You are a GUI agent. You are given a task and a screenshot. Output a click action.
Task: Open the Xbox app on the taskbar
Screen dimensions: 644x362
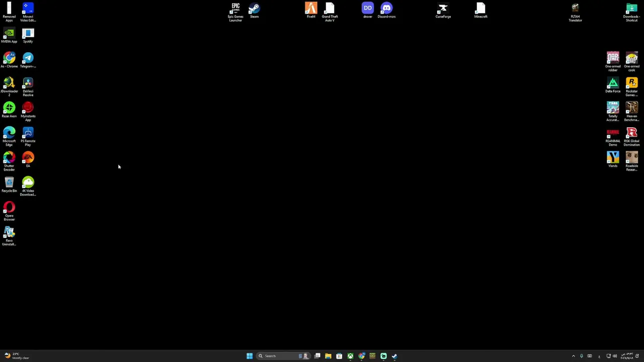coord(350,356)
